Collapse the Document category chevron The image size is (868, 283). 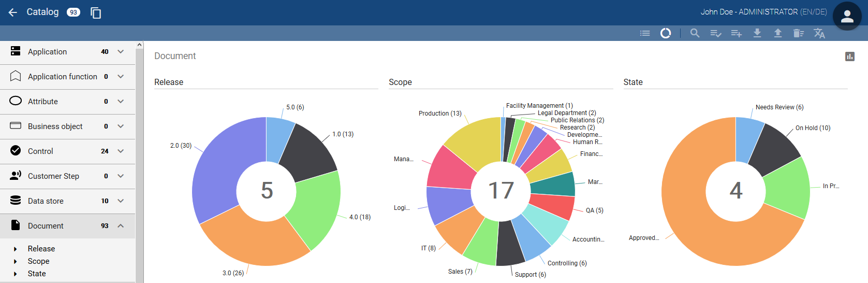(x=121, y=225)
